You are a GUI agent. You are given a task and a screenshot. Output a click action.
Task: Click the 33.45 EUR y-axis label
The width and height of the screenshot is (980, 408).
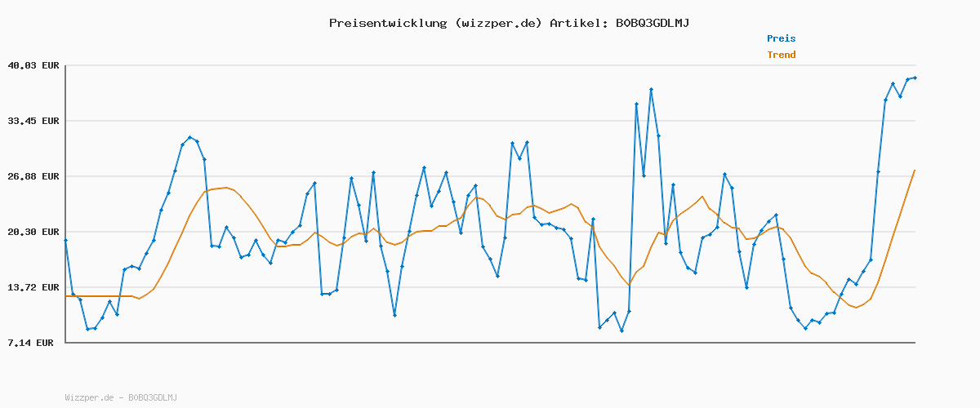33,121
